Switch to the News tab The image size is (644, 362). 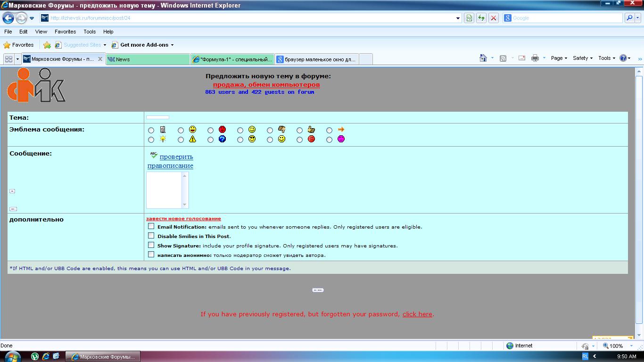click(x=148, y=59)
